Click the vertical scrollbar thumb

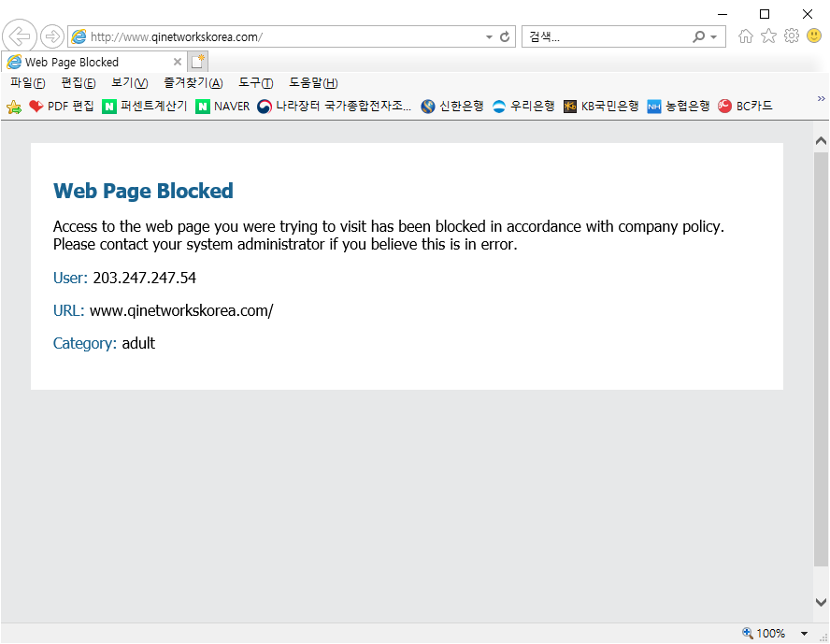[821, 359]
